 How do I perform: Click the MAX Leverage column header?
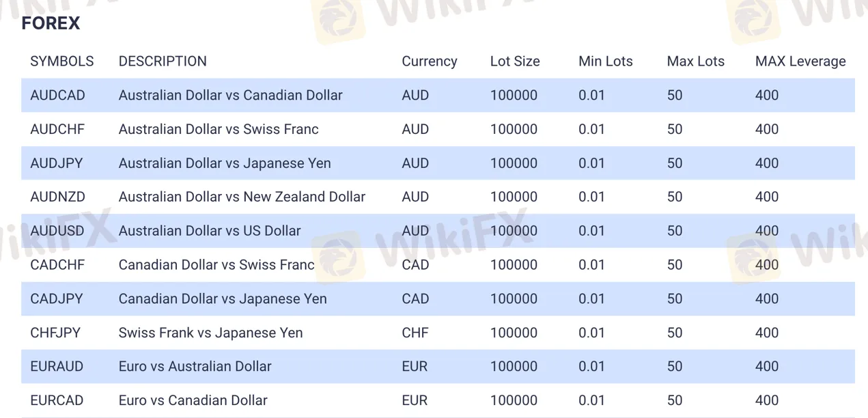point(800,61)
